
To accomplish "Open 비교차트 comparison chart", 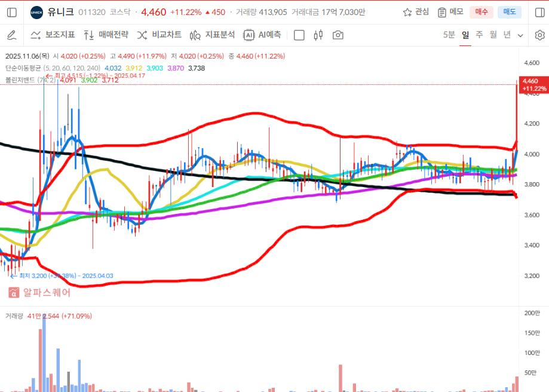I will pyautogui.click(x=160, y=35).
